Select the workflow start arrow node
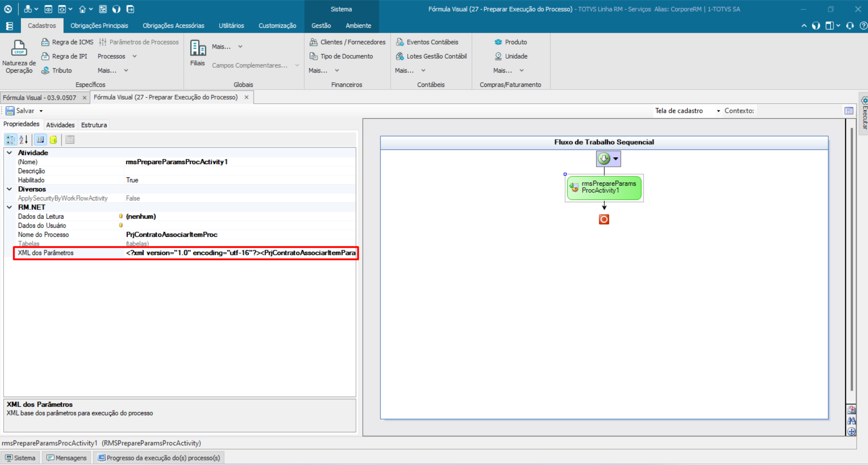The image size is (868, 465). (x=604, y=159)
